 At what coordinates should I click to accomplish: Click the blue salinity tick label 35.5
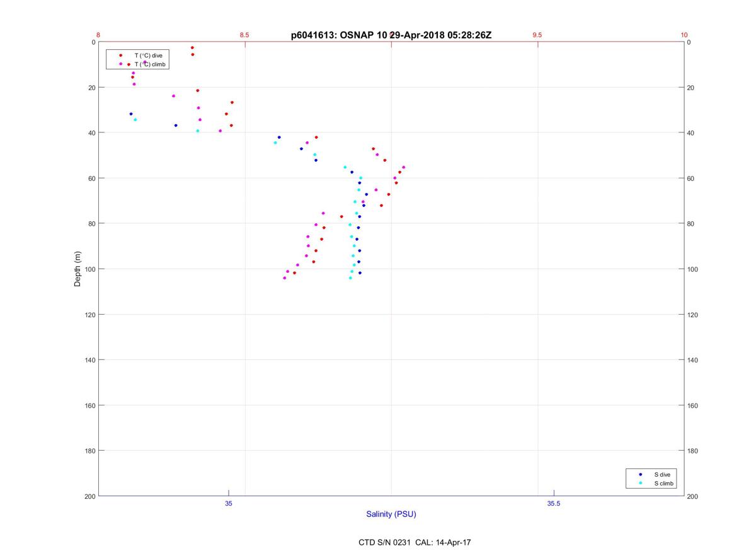[x=553, y=503]
